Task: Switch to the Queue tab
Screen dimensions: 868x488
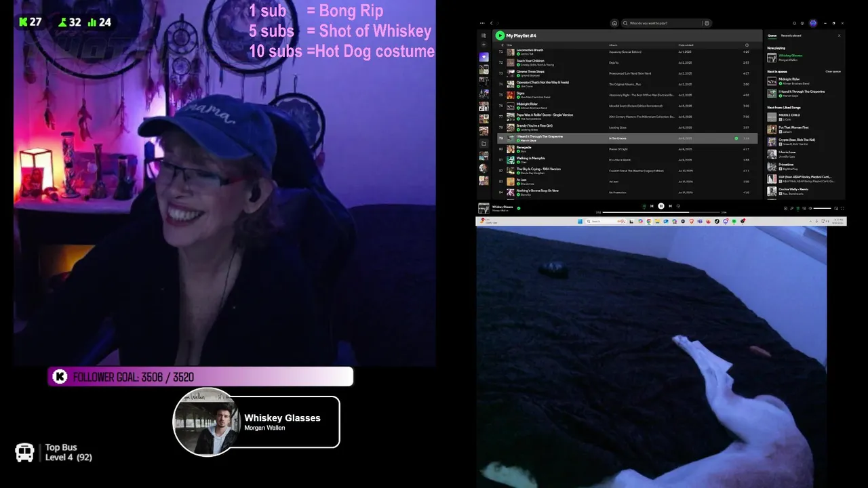Action: [772, 35]
